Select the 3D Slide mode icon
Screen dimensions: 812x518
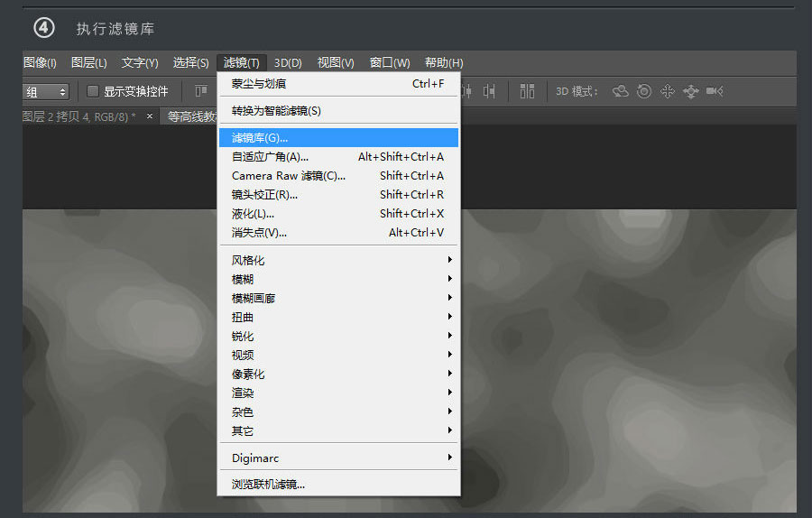click(x=691, y=92)
